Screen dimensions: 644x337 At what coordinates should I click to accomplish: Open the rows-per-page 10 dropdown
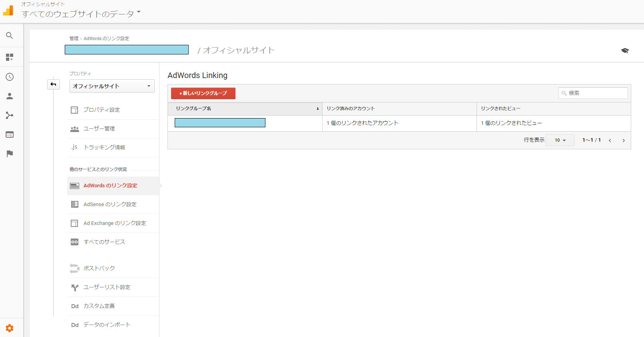click(x=560, y=140)
